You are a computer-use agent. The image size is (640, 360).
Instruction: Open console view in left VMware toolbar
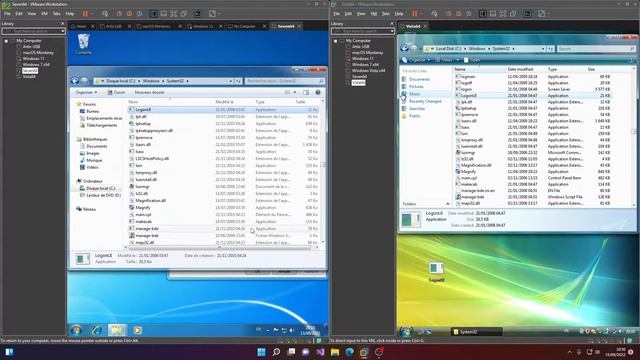(x=198, y=13)
